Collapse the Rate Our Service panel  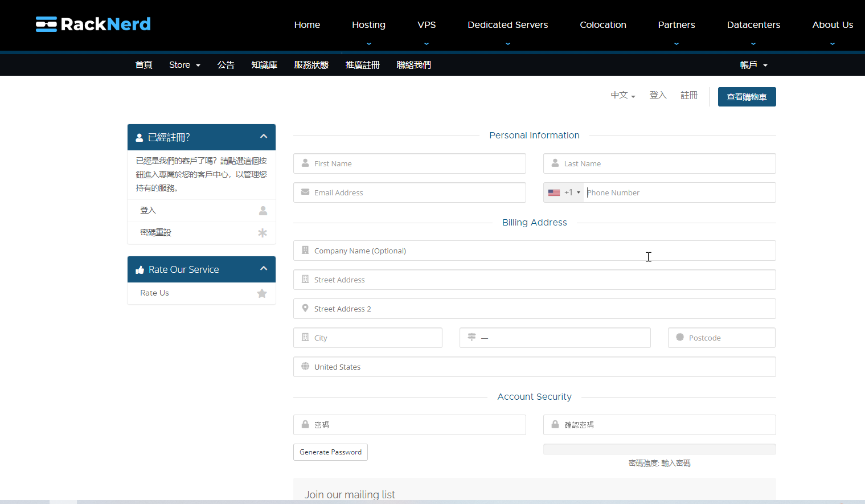point(264,269)
